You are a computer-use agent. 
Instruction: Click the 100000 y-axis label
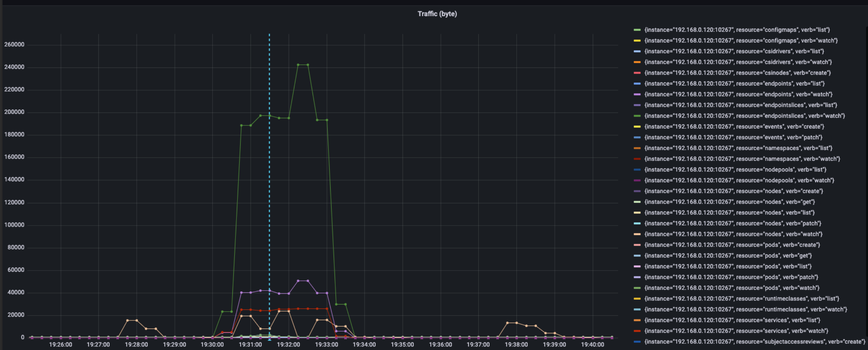click(14, 225)
